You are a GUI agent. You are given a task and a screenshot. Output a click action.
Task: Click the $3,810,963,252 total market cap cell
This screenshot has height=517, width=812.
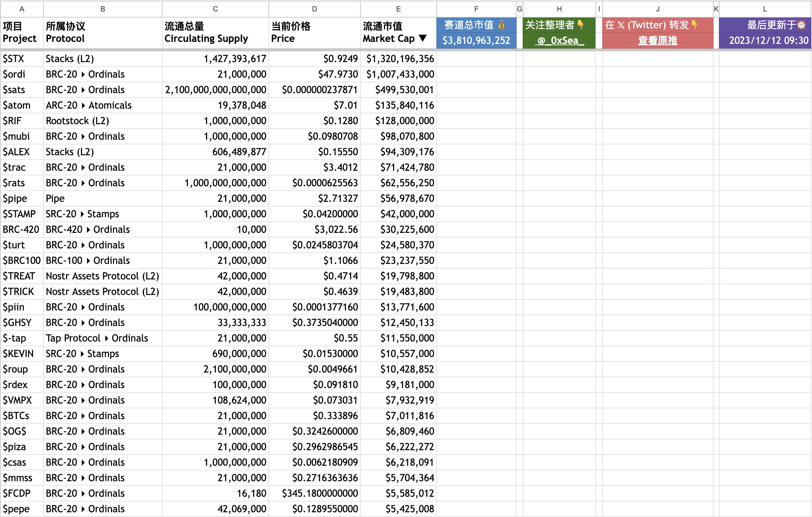[x=476, y=40]
